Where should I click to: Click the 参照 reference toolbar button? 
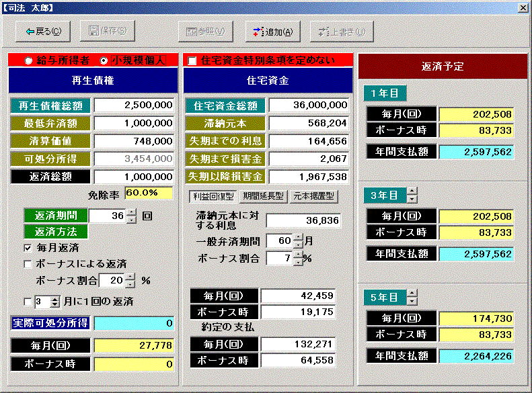click(205, 32)
